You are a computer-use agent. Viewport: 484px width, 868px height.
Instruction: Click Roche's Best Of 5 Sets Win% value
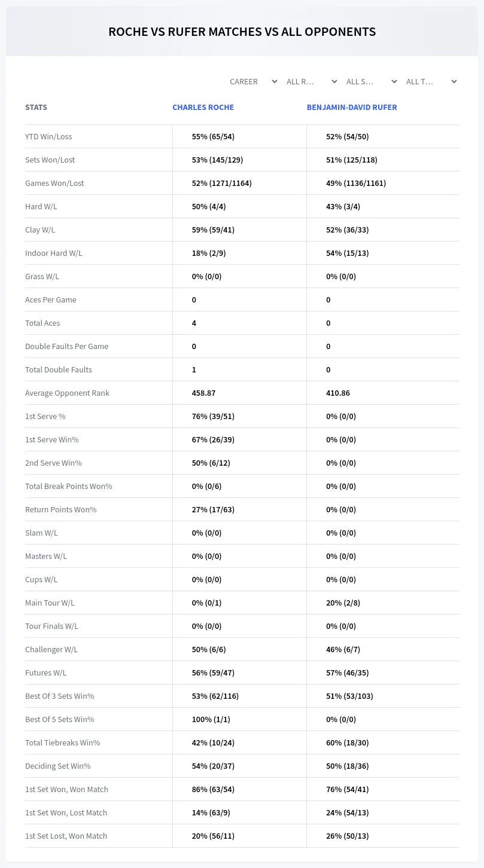tap(211, 719)
